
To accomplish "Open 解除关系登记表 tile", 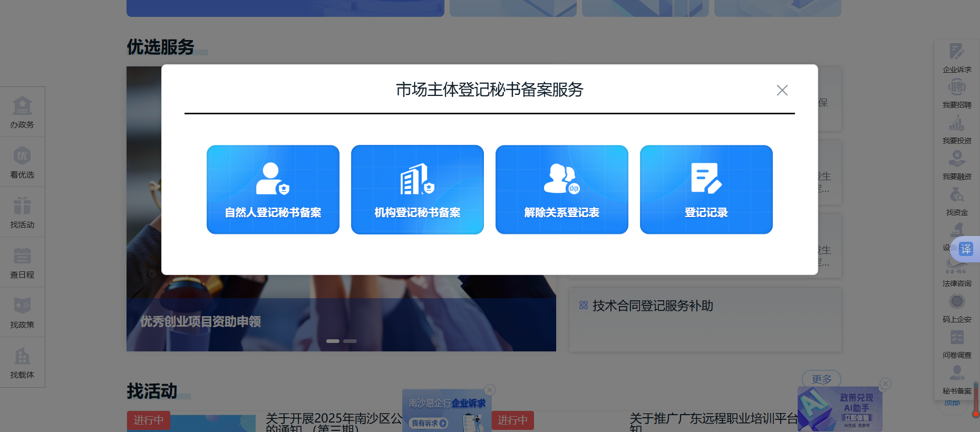I will point(561,190).
